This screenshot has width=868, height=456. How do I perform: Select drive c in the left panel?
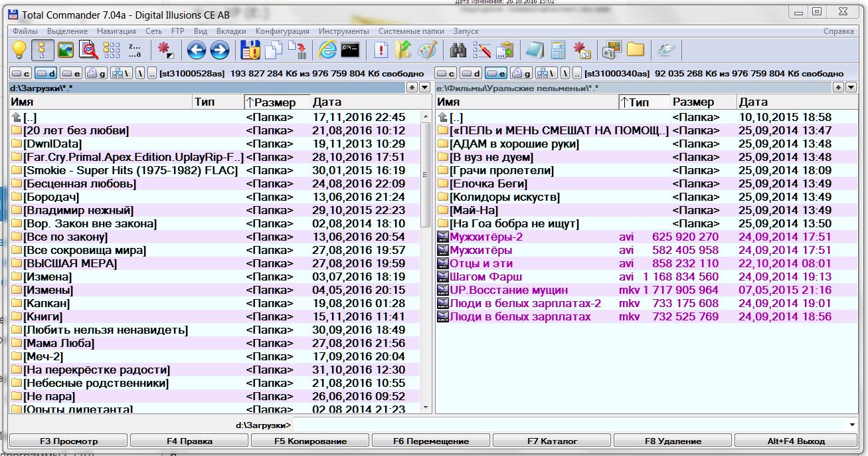pyautogui.click(x=21, y=73)
